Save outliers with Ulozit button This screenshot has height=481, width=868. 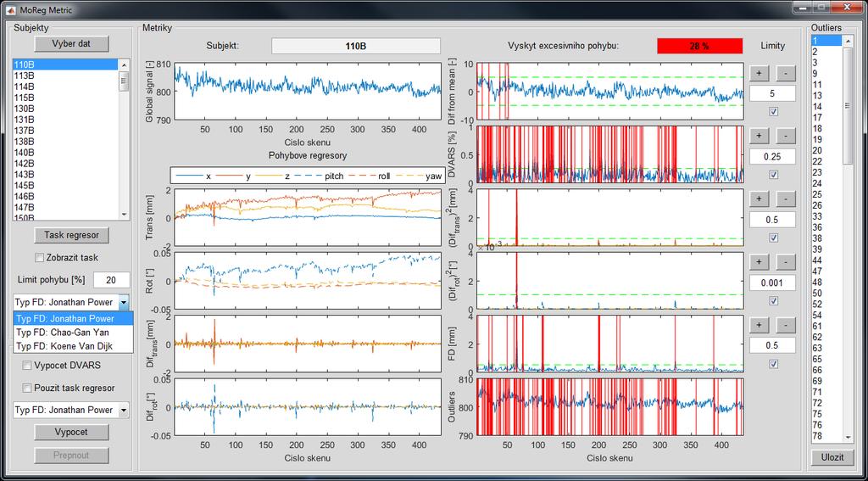tap(832, 457)
